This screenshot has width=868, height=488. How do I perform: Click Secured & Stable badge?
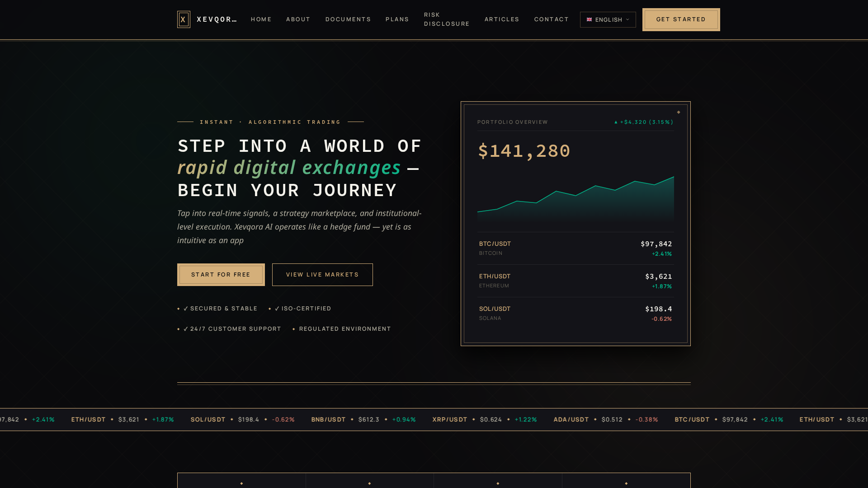[217, 309]
